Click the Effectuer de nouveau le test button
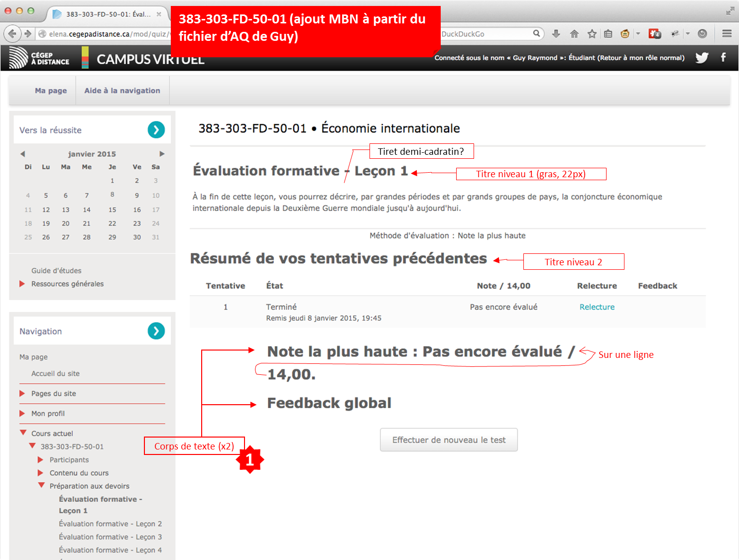739x560 pixels. pyautogui.click(x=449, y=440)
